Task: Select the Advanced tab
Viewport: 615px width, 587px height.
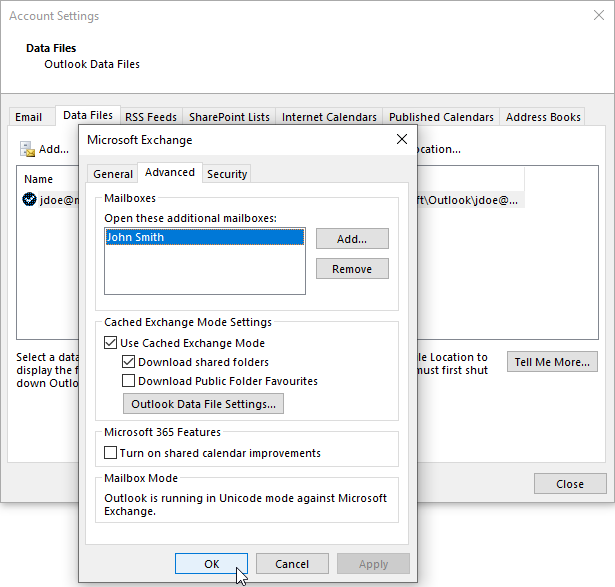Action: click(x=169, y=173)
